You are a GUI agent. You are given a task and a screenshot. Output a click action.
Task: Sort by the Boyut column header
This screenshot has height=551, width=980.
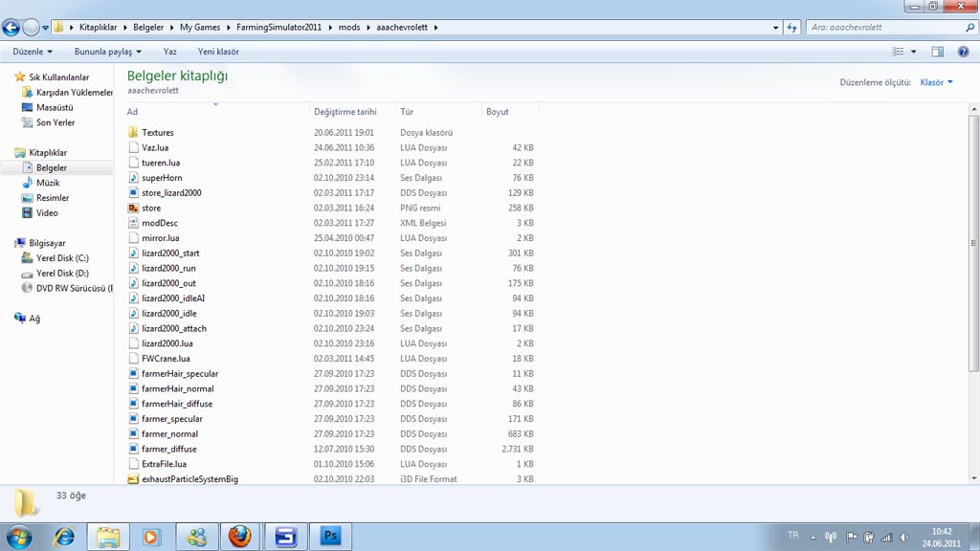(x=498, y=112)
